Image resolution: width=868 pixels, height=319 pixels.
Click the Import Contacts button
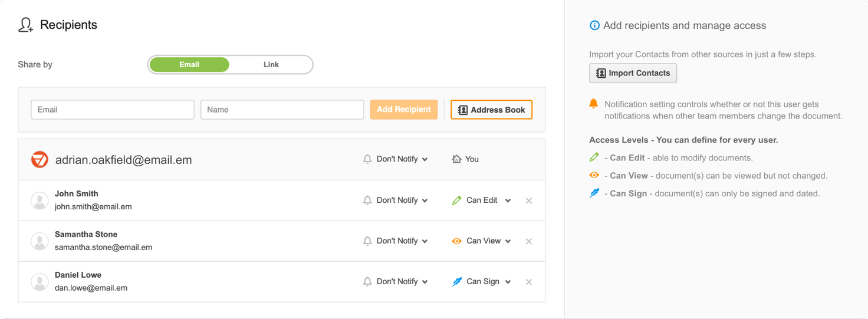tap(633, 73)
